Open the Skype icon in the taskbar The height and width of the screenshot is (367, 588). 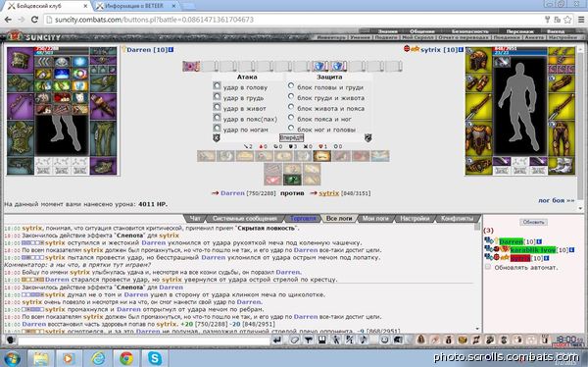(155, 358)
